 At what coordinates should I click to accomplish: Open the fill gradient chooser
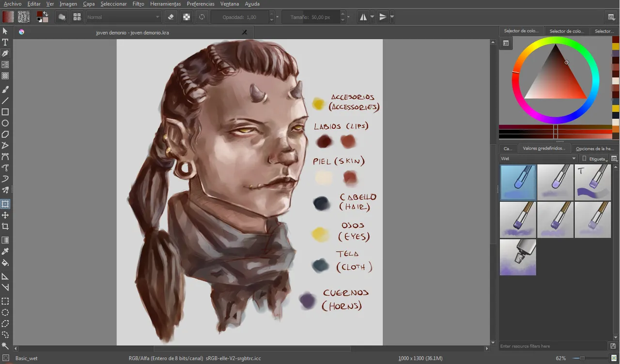pyautogui.click(x=8, y=17)
